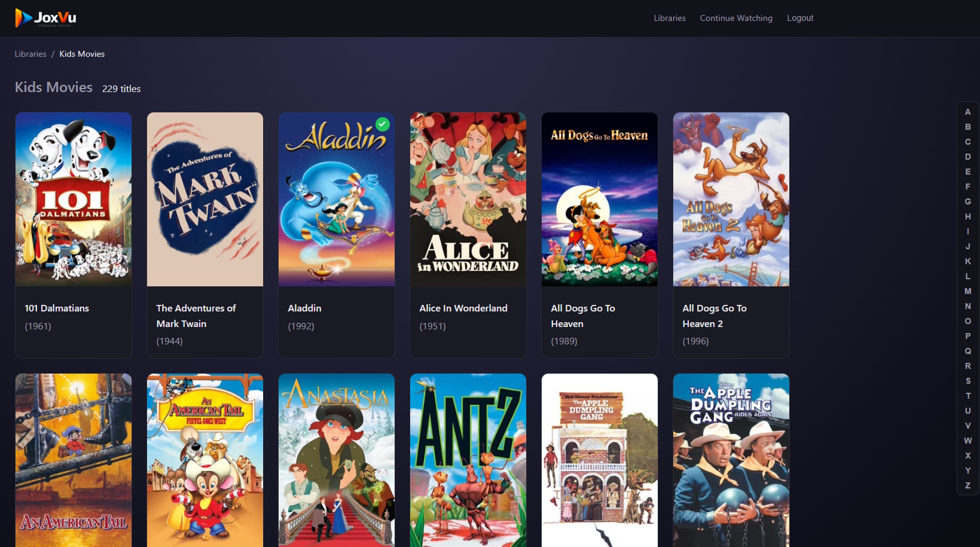Open the 101 Dalmatians movie poster
The image size is (980, 547).
tap(73, 199)
